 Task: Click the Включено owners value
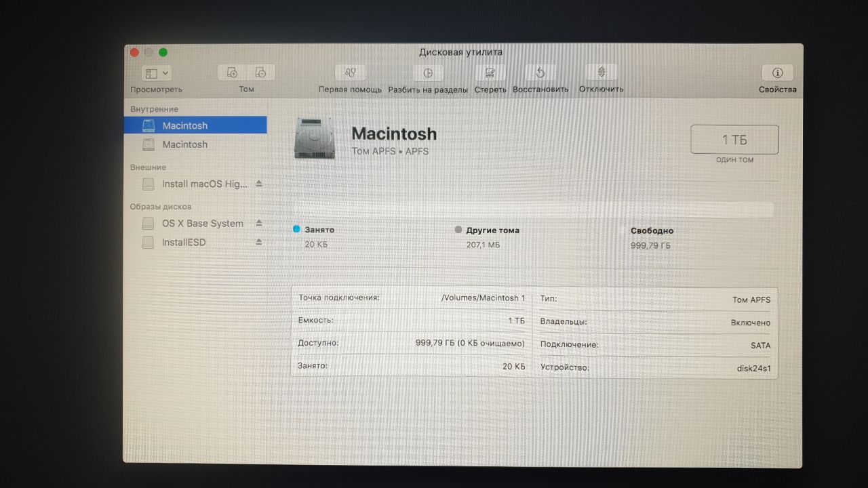(x=751, y=323)
